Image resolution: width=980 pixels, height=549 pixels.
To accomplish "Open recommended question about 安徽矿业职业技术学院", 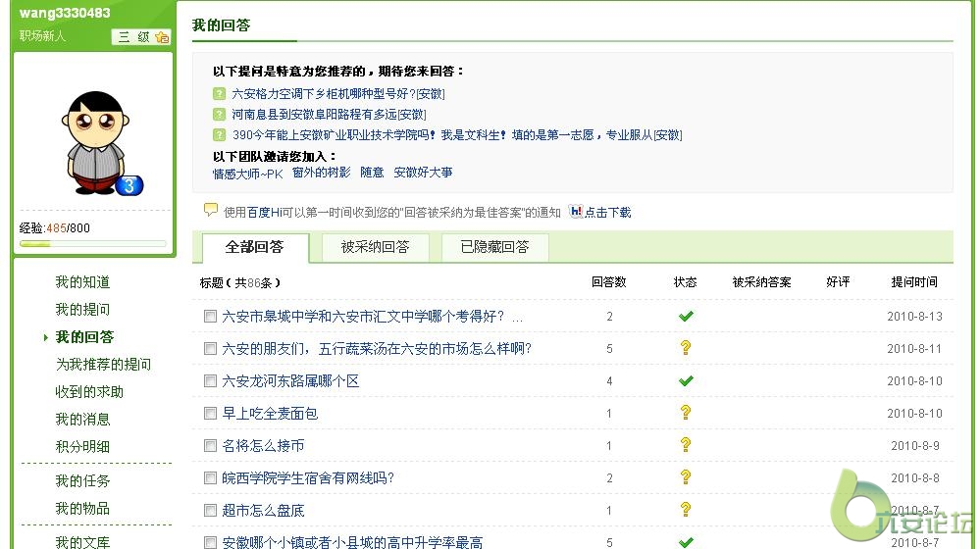I will [x=457, y=135].
